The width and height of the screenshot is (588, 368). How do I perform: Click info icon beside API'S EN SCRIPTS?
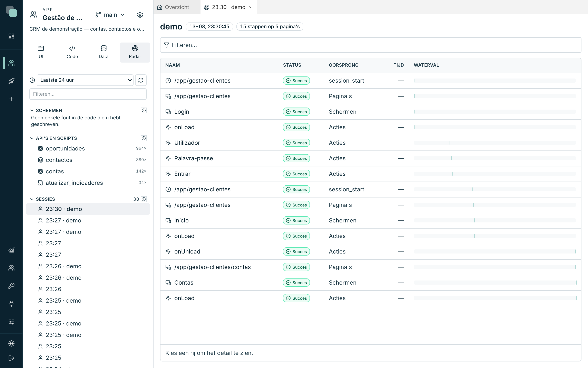144,138
